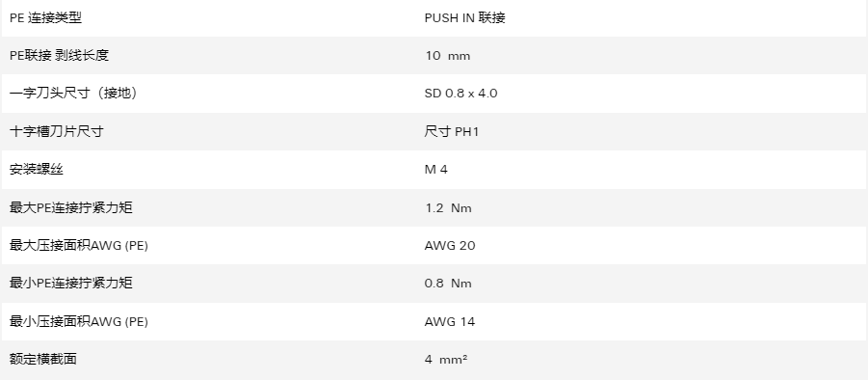868x380 pixels.
Task: Select the 'AWG 14' value
Action: click(450, 321)
